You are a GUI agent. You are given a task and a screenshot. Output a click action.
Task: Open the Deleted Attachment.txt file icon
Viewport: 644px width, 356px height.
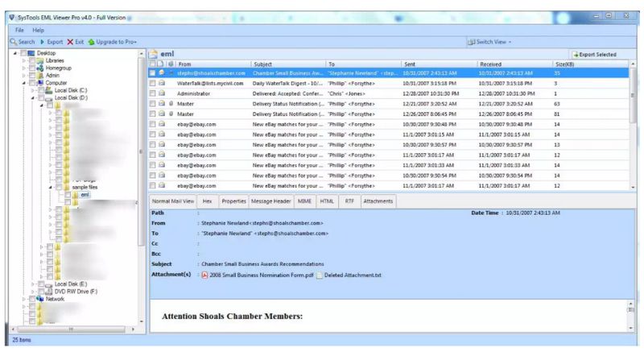[320, 275]
